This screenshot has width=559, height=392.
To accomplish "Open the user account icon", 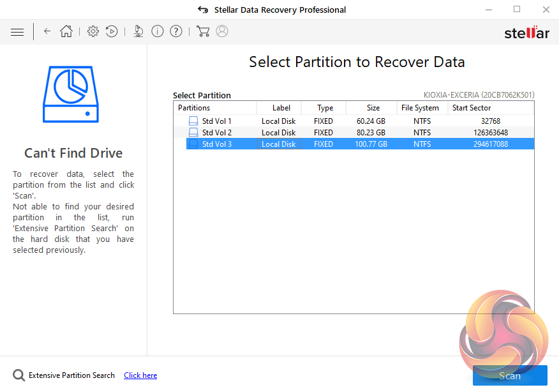I will (x=222, y=31).
